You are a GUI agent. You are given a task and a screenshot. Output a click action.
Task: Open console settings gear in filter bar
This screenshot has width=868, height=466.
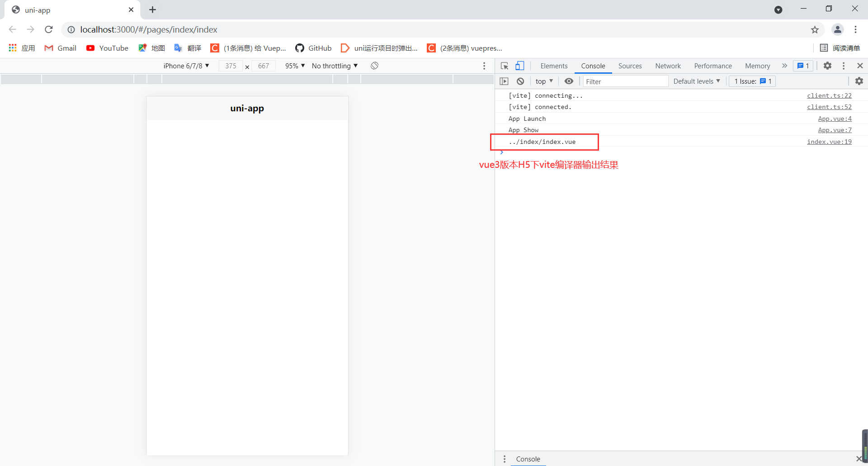[x=859, y=81]
